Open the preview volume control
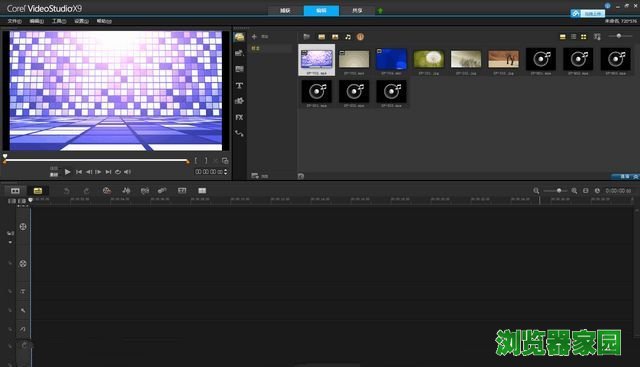This screenshot has height=367, width=640. (127, 172)
